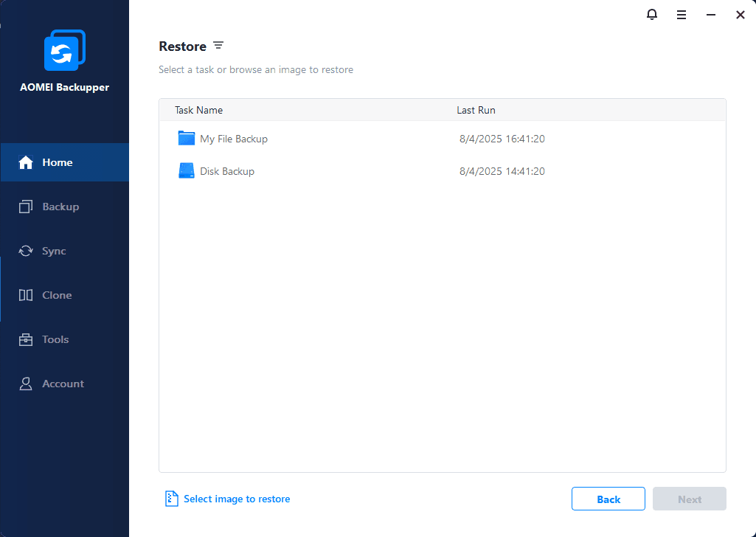Screen dimensions: 756x537
Task: Click the folder icon of My File Backup
Action: (x=186, y=139)
